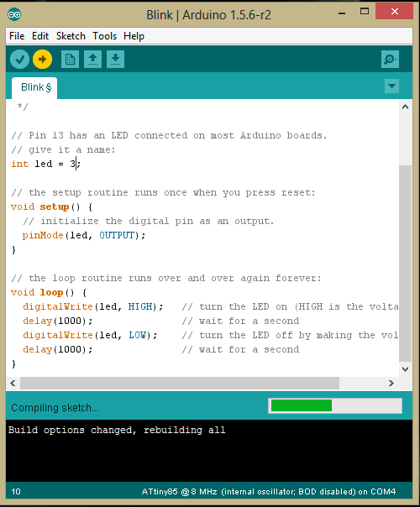The image size is (420, 507).
Task: Save the current sketch
Action: point(115,59)
